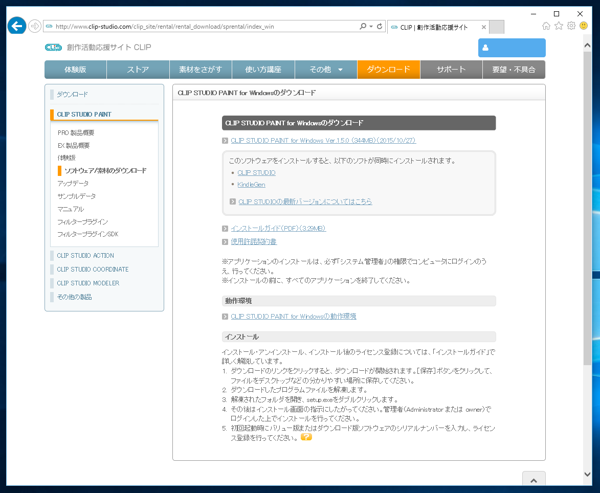Click the browser forward arrow button
The image size is (600, 493).
(x=34, y=26)
